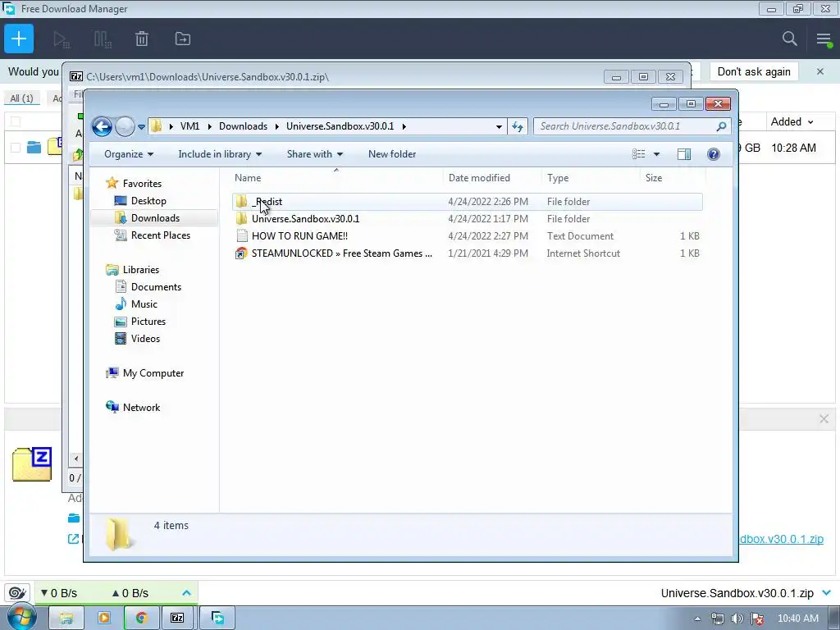The image size is (840, 630).
Task: Click VM1 in the address breadcrumb
Action: pos(189,126)
